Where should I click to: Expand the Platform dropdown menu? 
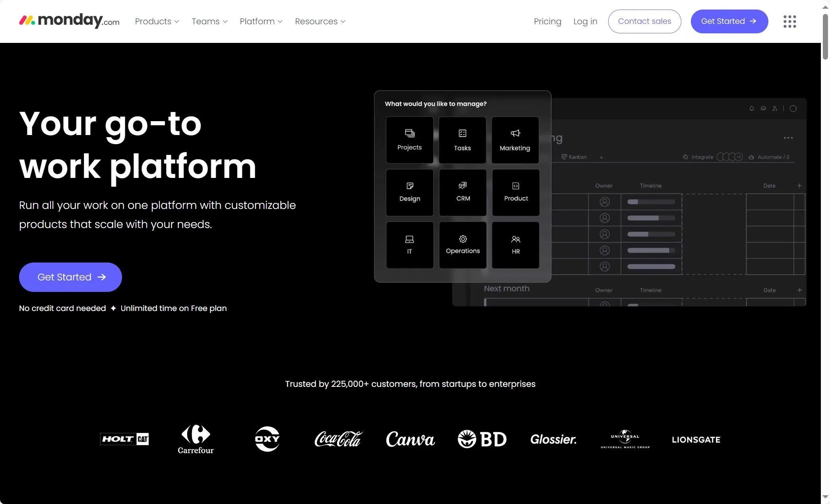coord(261,21)
